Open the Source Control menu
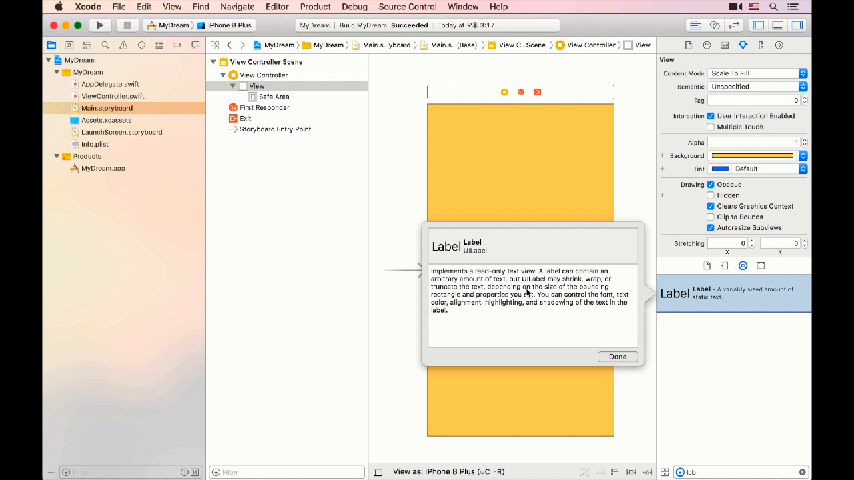Screen dimensions: 854x480 [407, 7]
